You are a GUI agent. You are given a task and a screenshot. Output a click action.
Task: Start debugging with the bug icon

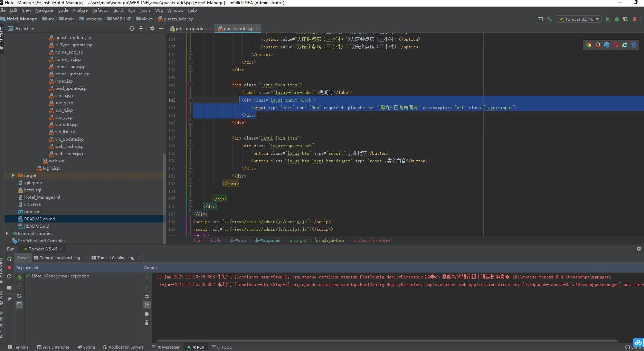(x=617, y=19)
